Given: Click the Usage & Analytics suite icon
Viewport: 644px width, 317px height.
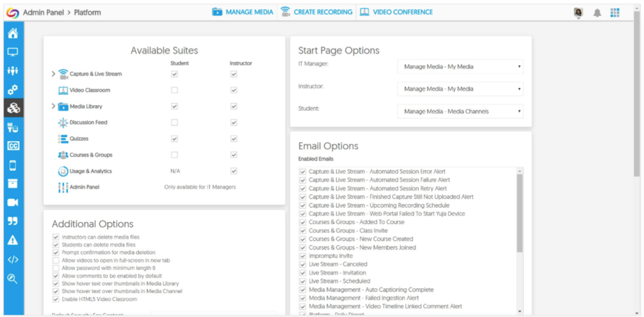Looking at the screenshot, I should (x=63, y=171).
